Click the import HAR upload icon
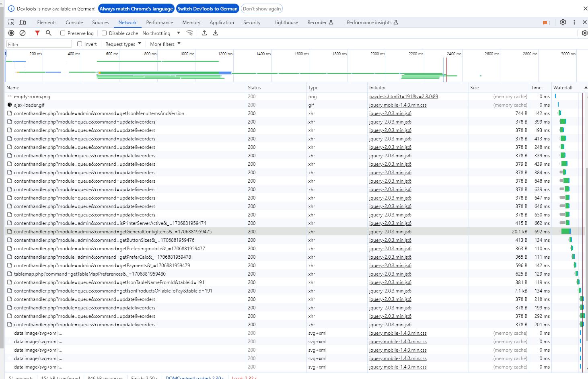The height and width of the screenshot is (379, 588). pyautogui.click(x=204, y=33)
